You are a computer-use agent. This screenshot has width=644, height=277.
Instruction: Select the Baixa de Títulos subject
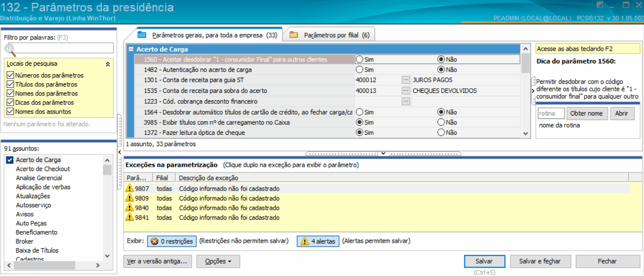[37, 250]
